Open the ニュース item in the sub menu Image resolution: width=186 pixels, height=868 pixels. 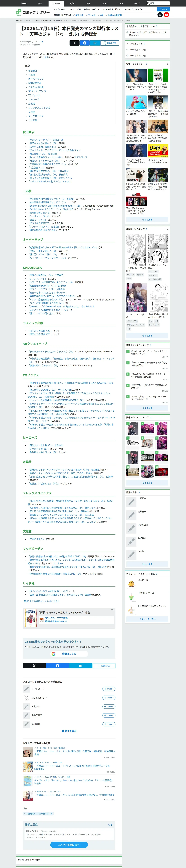[x=70, y=9]
